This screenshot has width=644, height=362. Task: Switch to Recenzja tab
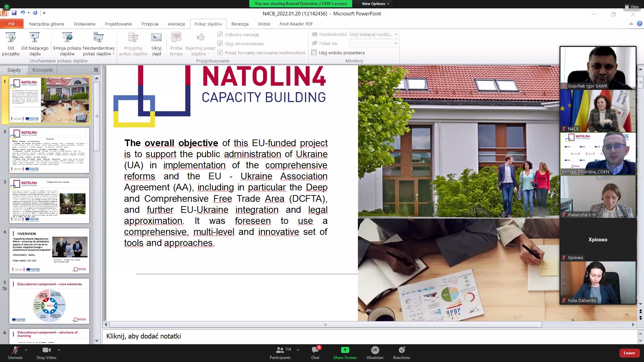240,24
